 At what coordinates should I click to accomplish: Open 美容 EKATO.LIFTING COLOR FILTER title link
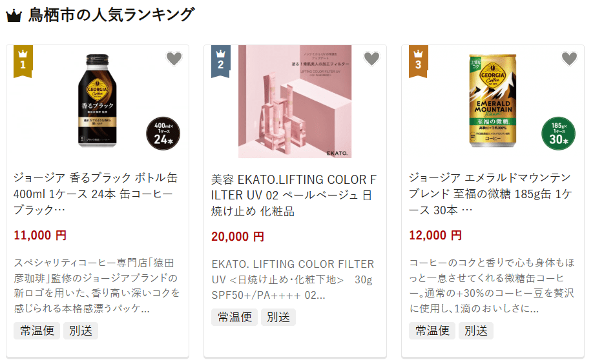pos(294,195)
